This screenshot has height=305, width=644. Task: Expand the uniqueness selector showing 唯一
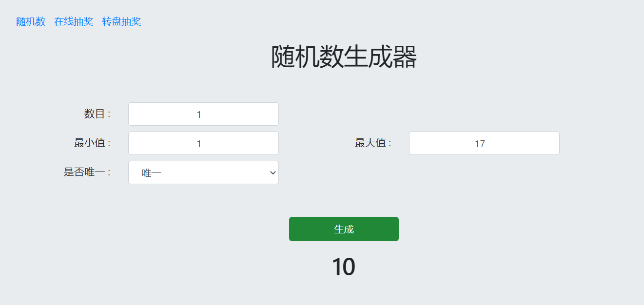[x=203, y=172]
